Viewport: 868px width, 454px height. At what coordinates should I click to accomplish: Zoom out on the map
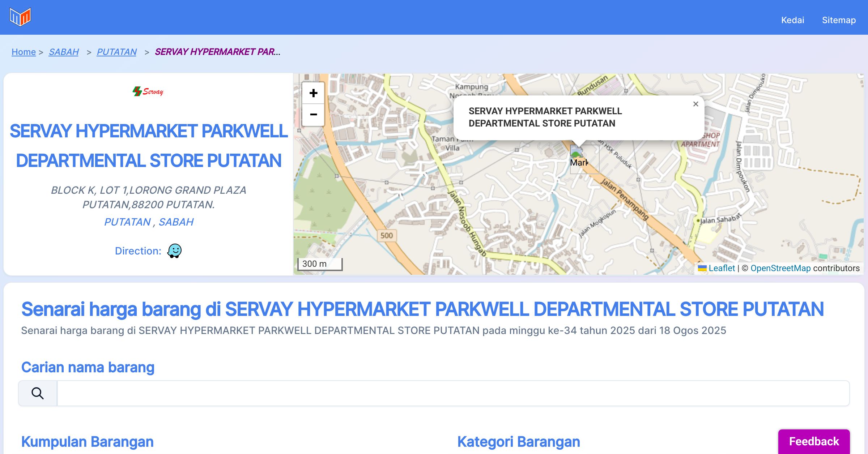[313, 115]
